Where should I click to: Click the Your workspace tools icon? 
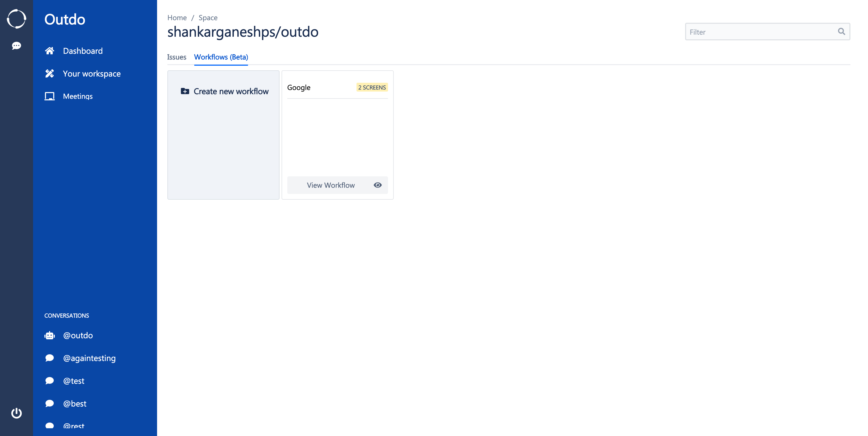coord(50,73)
